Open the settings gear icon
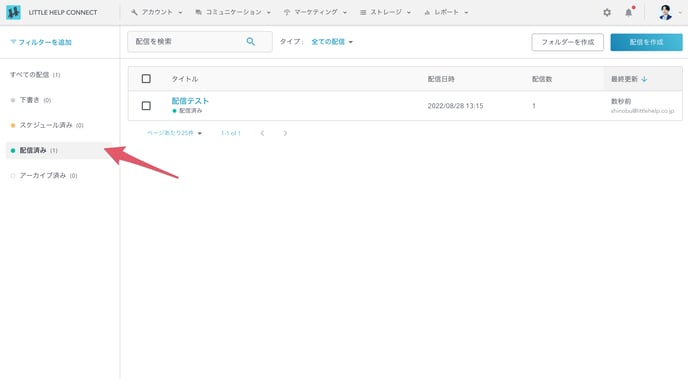Image resolution: width=688 pixels, height=379 pixels. coord(607,12)
